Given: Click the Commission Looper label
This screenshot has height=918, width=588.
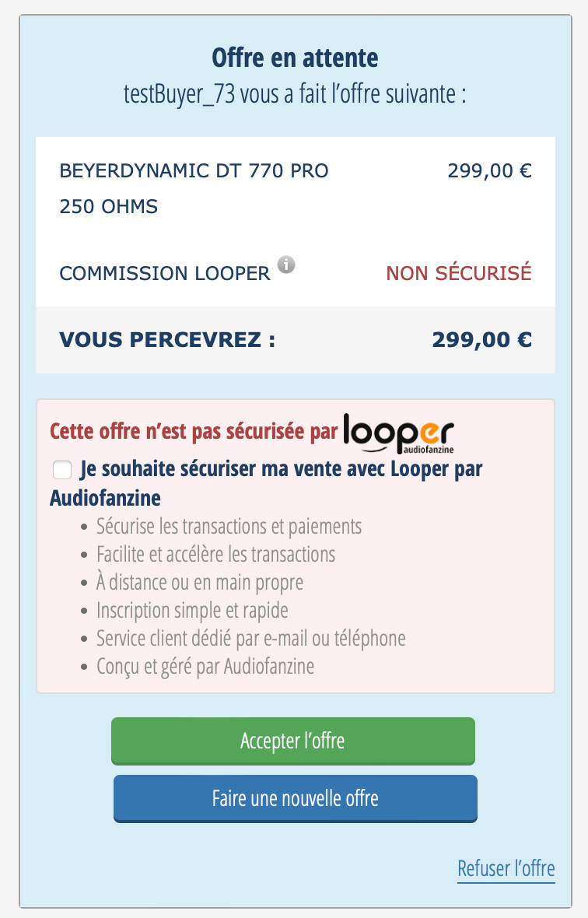Looking at the screenshot, I should (x=165, y=274).
